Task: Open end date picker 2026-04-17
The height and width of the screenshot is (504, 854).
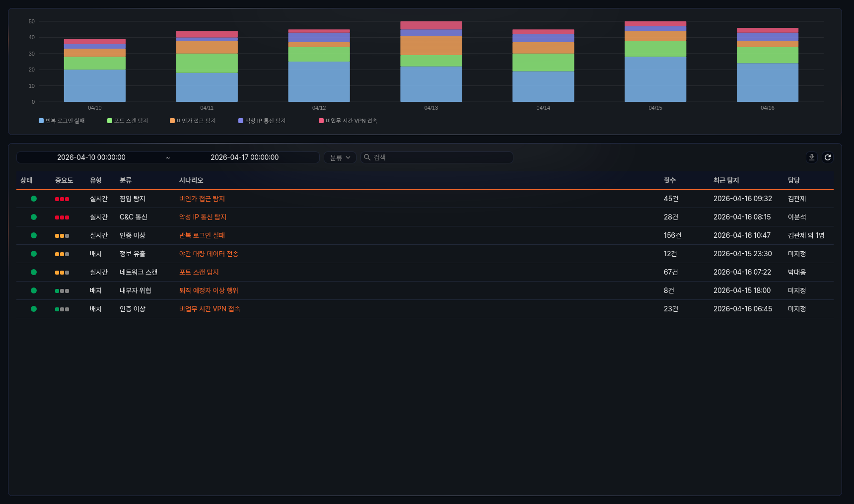Action: tap(244, 157)
